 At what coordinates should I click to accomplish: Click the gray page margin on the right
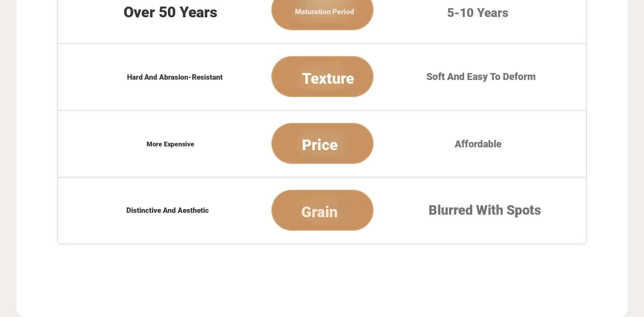tap(636, 157)
